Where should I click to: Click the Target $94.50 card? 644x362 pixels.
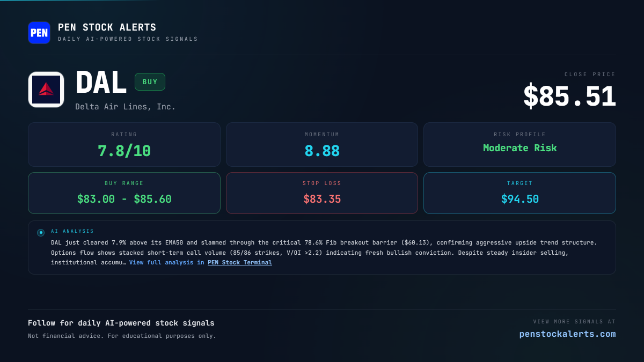click(x=519, y=193)
